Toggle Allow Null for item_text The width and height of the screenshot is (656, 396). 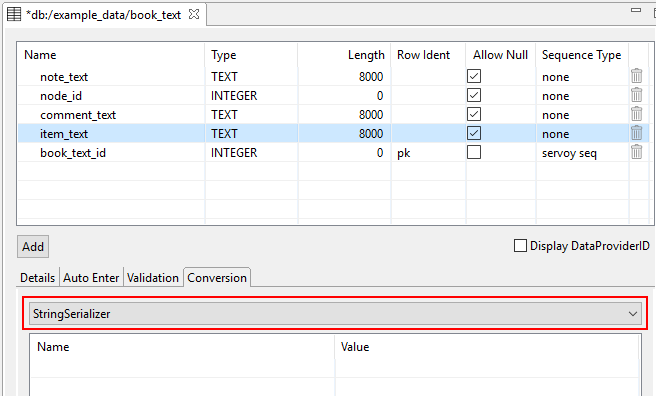pos(474,133)
